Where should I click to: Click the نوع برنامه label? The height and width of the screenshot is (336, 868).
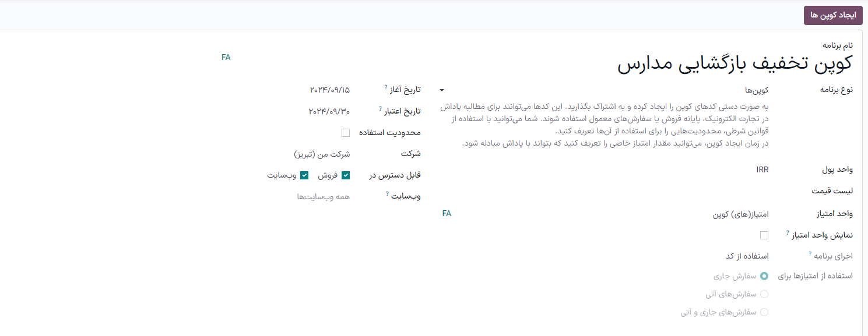837,90
